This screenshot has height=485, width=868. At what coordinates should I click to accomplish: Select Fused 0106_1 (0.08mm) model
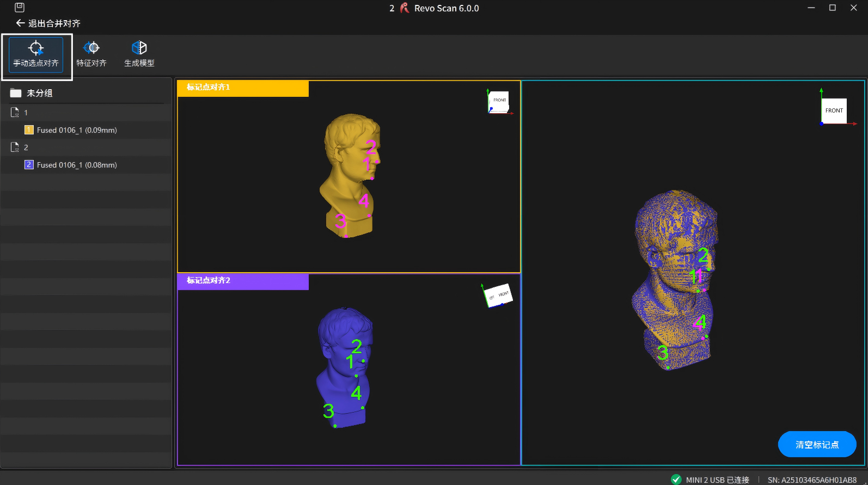[77, 165]
